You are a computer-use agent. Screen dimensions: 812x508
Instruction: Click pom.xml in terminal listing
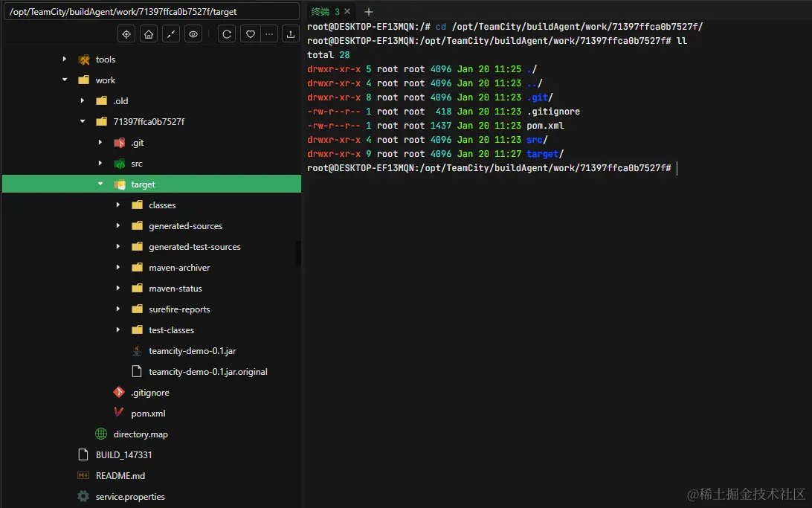545,126
